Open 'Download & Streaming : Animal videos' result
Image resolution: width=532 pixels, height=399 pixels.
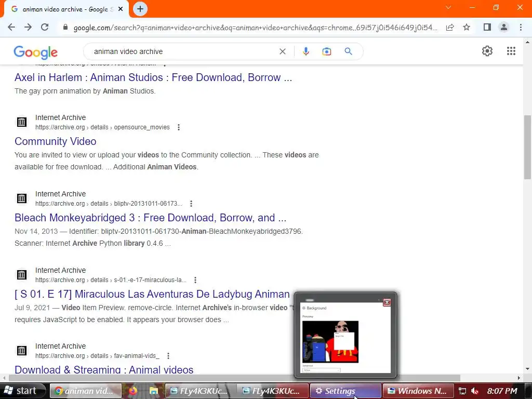click(104, 369)
